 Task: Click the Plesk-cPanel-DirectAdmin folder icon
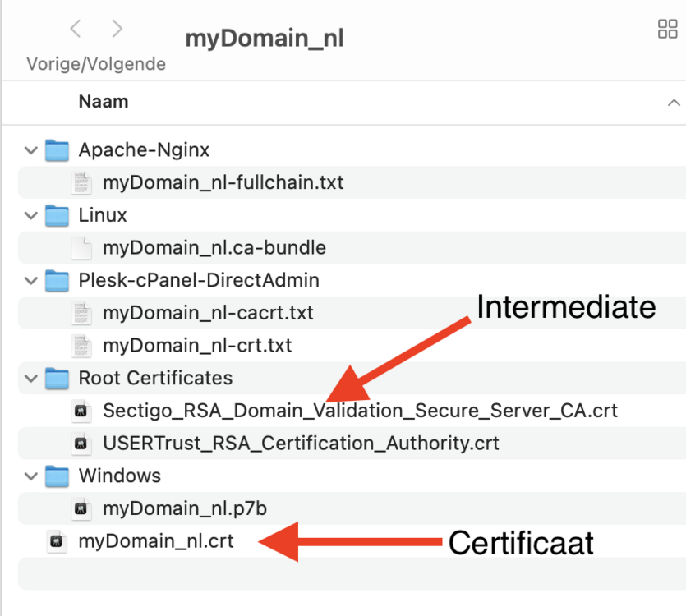point(57,281)
